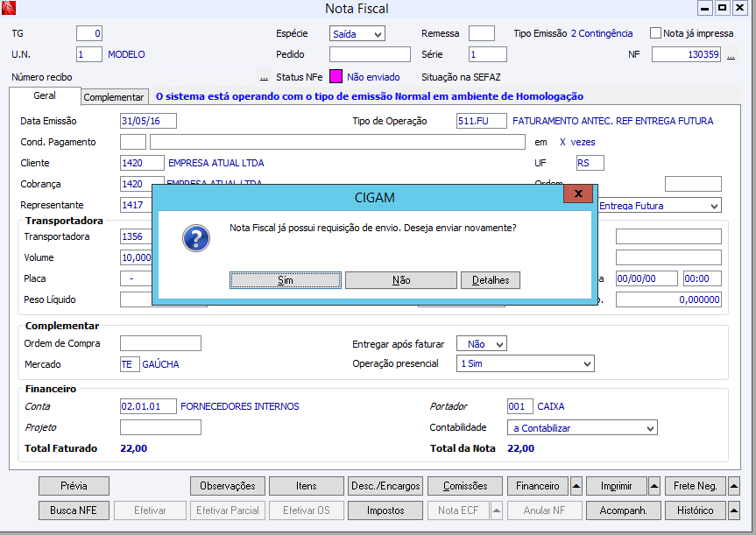
Task: Switch to the Complementar tab
Action: click(114, 97)
